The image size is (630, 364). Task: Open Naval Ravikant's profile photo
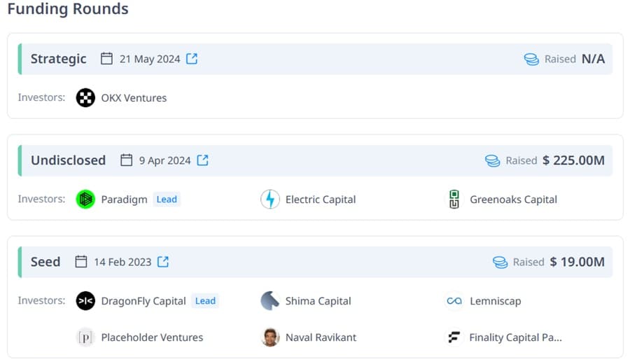pos(270,337)
